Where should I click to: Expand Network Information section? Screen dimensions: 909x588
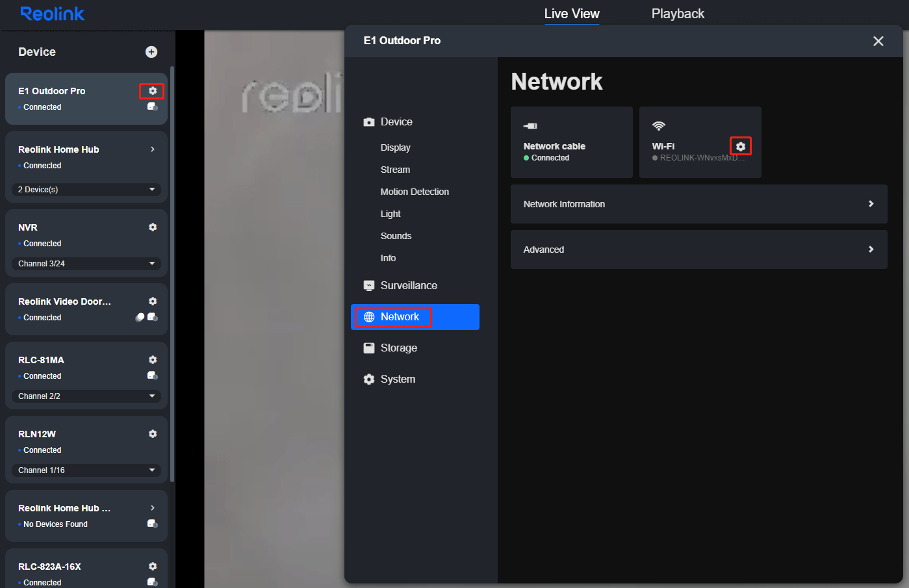coord(699,204)
